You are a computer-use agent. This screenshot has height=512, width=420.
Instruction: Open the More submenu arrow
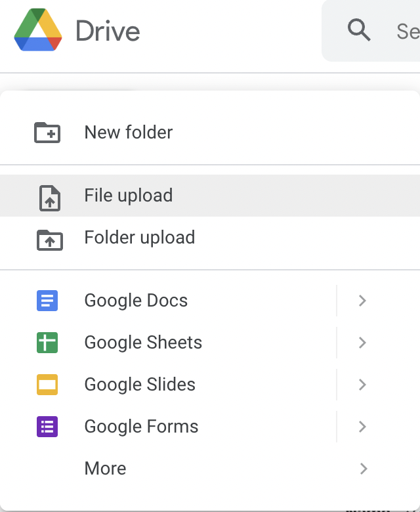tap(362, 469)
